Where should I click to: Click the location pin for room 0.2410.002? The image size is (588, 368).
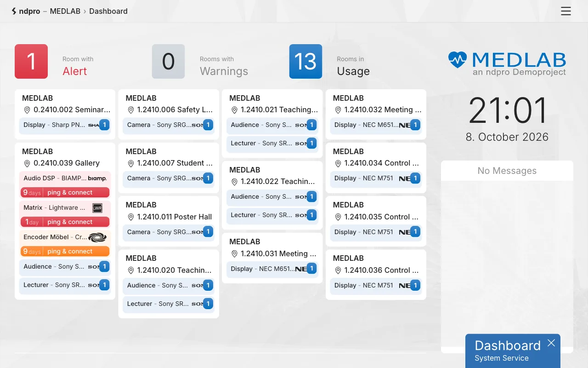pyautogui.click(x=27, y=110)
